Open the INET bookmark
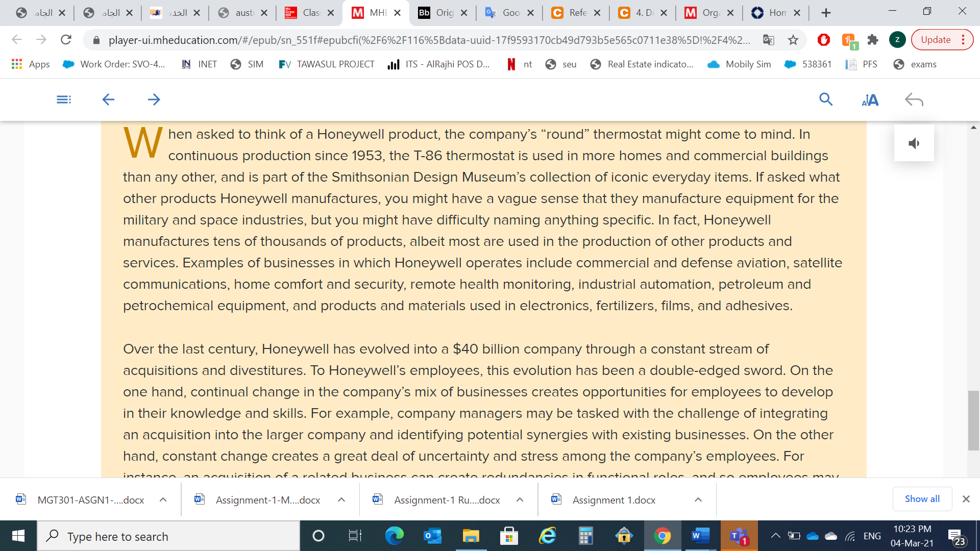This screenshot has height=551, width=980. coord(199,64)
